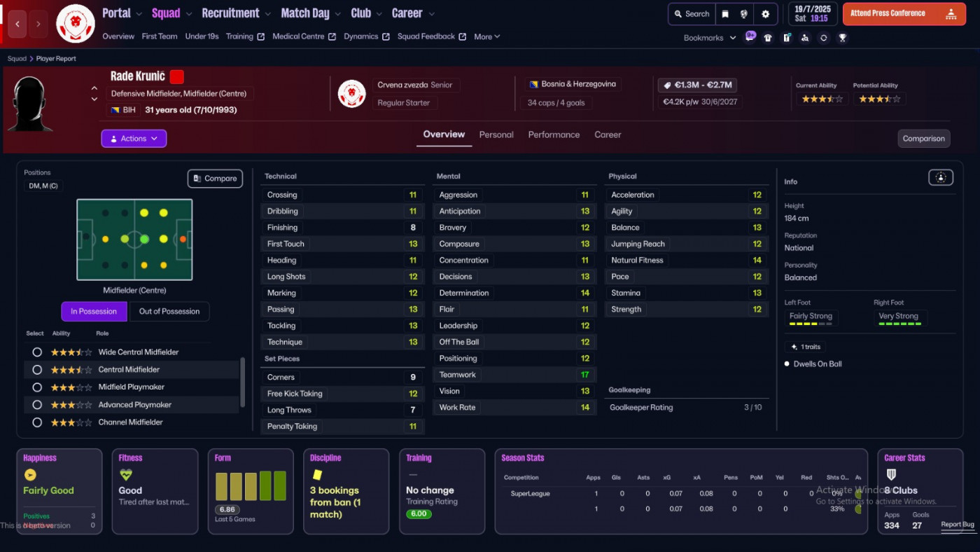Click the circular icon button in Info panel
980x552 pixels.
[940, 178]
